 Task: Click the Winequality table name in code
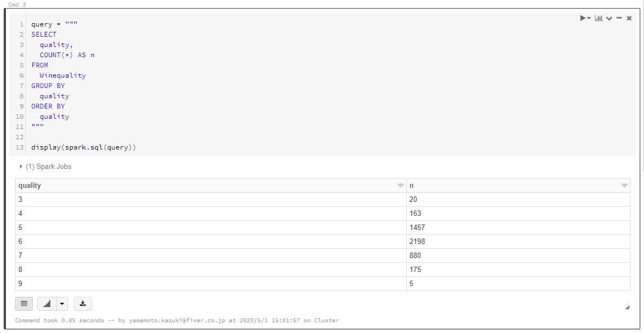[x=63, y=76]
